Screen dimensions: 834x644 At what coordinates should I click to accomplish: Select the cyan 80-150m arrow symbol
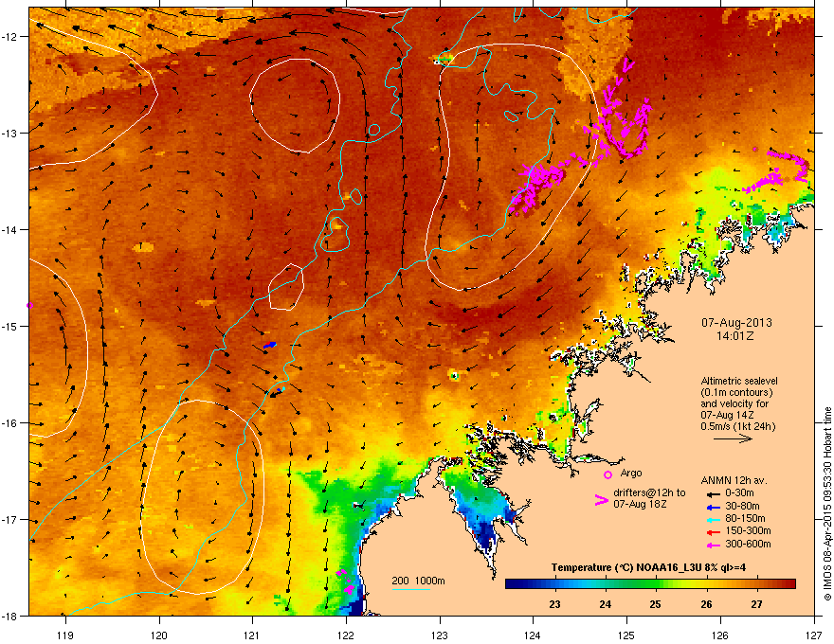(x=713, y=520)
